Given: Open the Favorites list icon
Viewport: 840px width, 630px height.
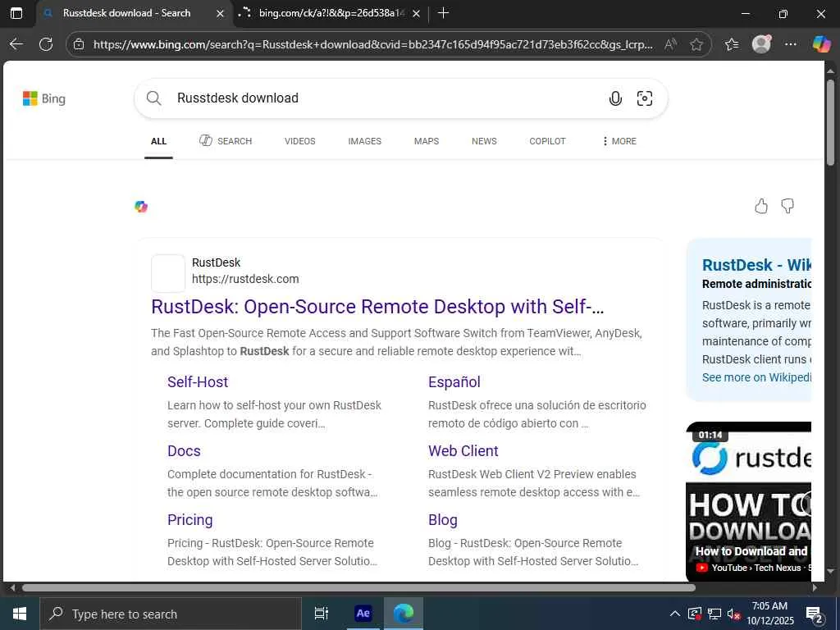Looking at the screenshot, I should pos(732,44).
